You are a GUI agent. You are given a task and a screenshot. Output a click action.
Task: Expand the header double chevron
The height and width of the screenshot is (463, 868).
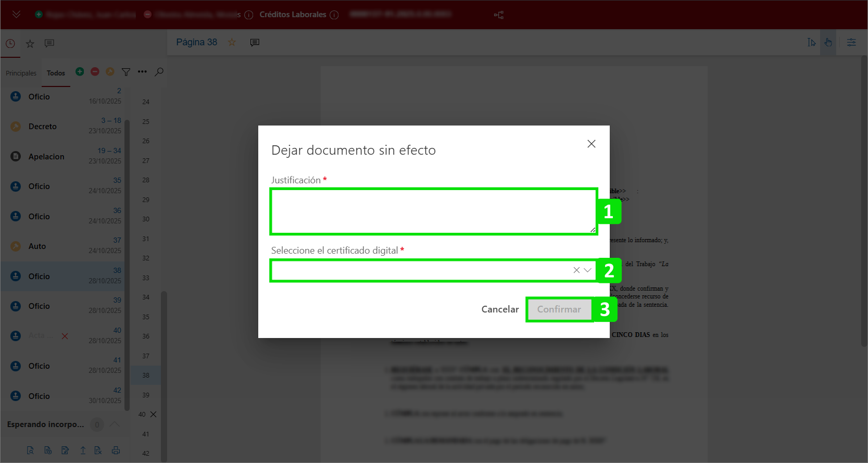coord(17,15)
